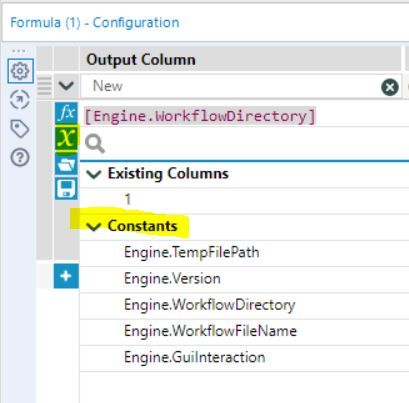Open the Annotation tag icon
Viewport: 409px width, 403px height.
tap(20, 129)
